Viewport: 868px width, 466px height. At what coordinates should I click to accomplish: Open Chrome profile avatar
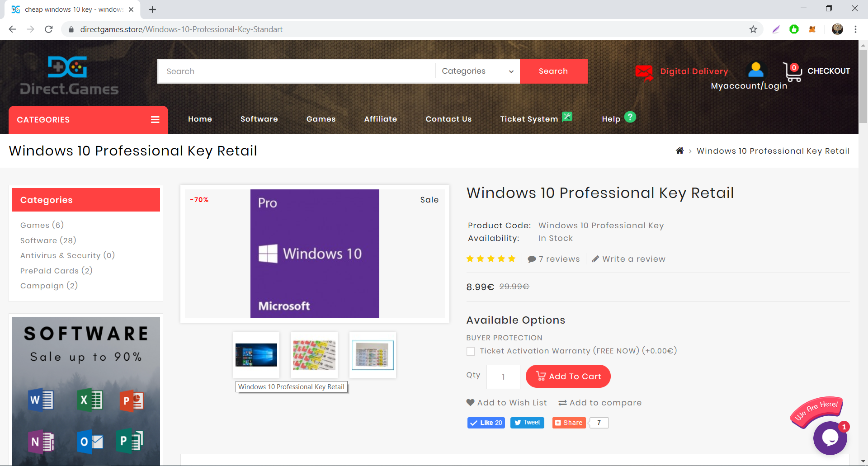(x=837, y=29)
